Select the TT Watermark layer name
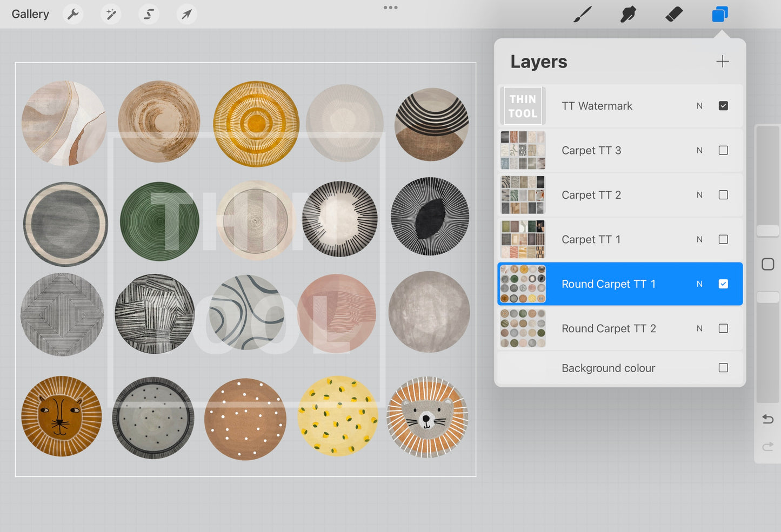 597,106
